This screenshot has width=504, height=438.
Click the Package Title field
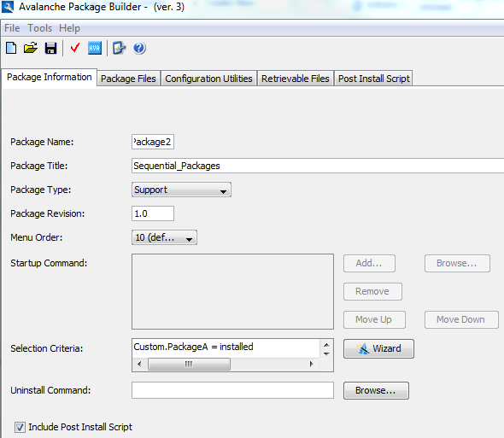(x=318, y=166)
